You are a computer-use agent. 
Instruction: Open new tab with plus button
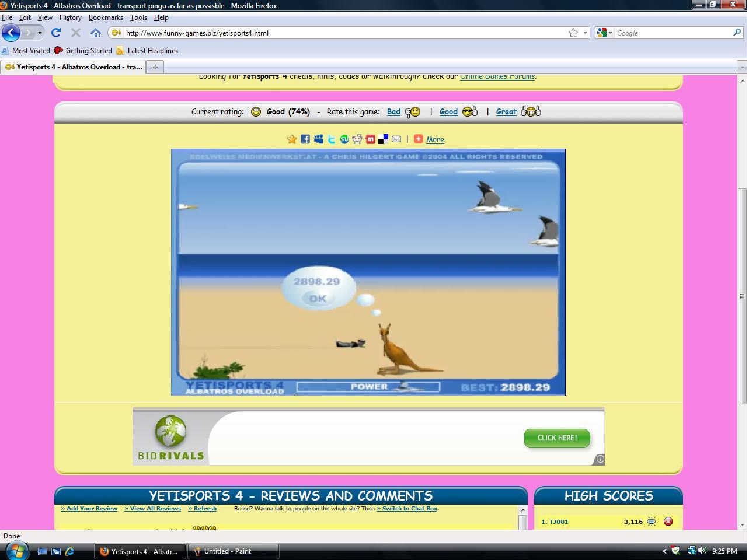click(155, 66)
